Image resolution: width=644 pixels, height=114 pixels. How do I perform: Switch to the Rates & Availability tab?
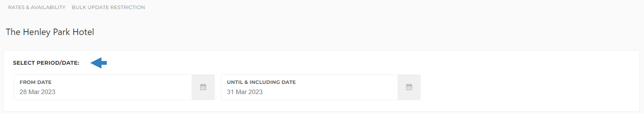point(37,7)
